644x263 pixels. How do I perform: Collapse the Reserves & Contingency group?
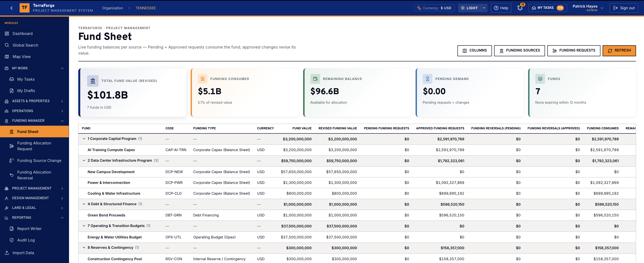pos(84,247)
